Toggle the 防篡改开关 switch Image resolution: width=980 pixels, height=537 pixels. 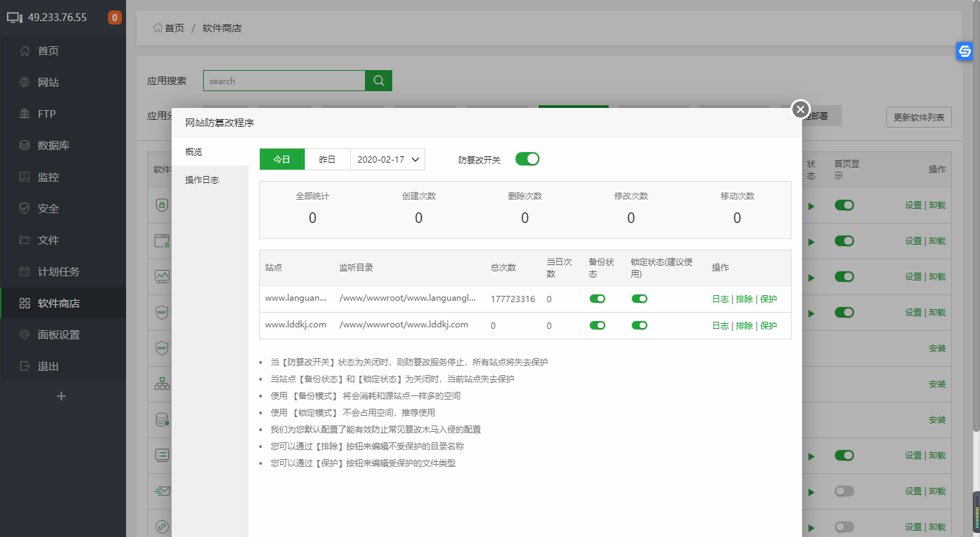pyautogui.click(x=527, y=159)
